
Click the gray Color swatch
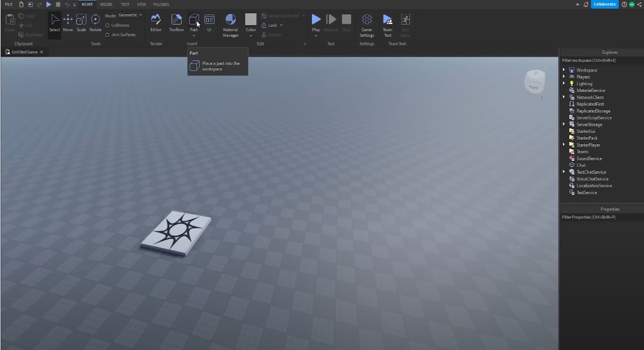pos(251,20)
